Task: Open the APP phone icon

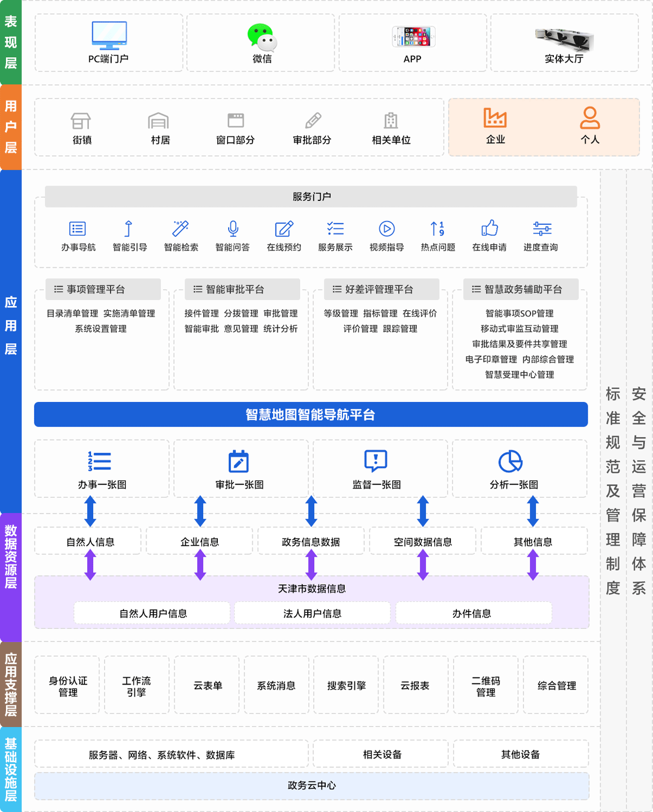Action: tap(413, 36)
